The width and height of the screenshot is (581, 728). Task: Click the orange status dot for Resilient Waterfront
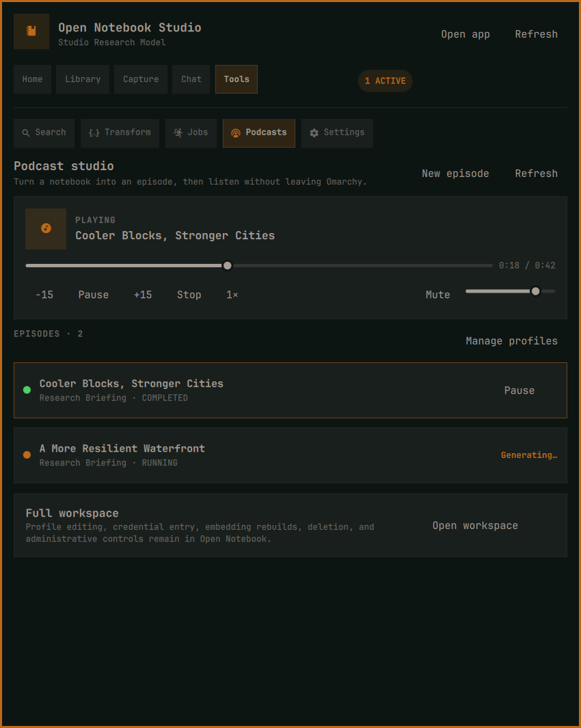(x=27, y=455)
